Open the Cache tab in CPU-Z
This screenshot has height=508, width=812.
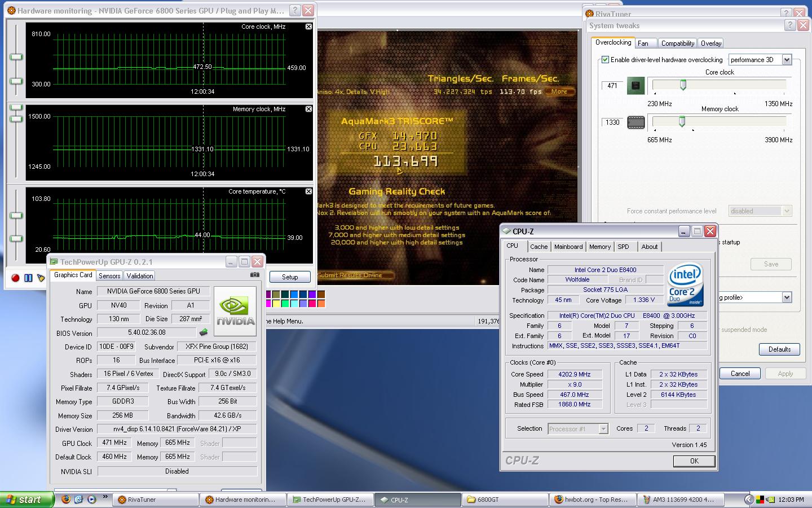[539, 247]
